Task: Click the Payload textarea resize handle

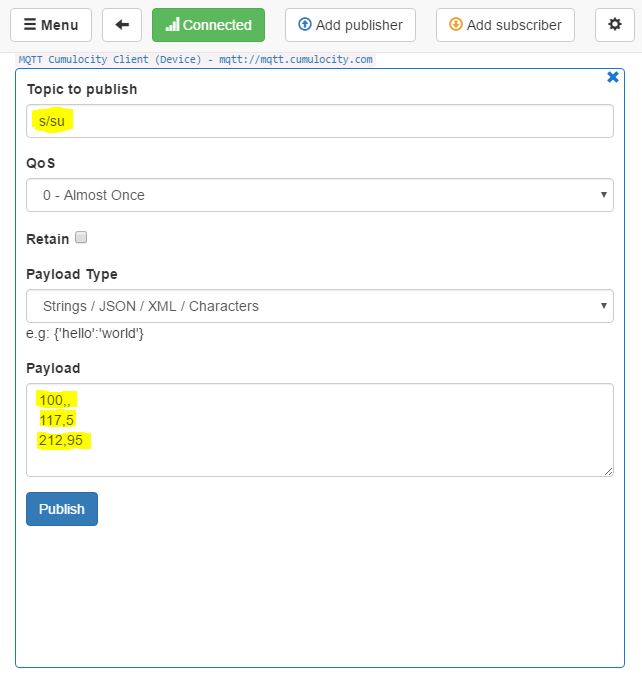Action: (607, 470)
